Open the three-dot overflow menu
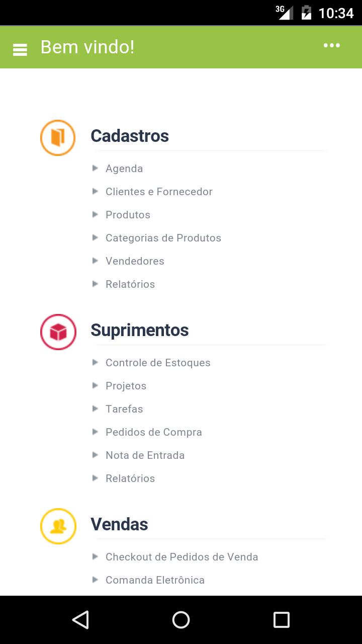The height and width of the screenshot is (644, 362). 332,46
